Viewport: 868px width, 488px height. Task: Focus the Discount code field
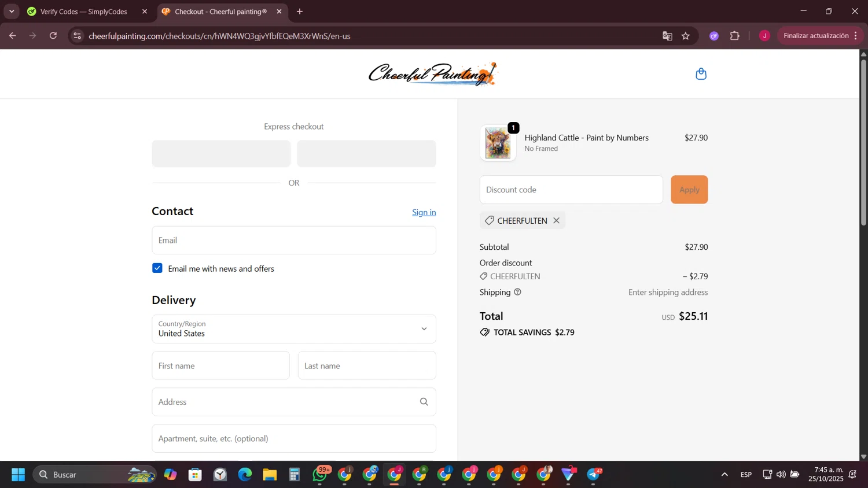(x=571, y=190)
